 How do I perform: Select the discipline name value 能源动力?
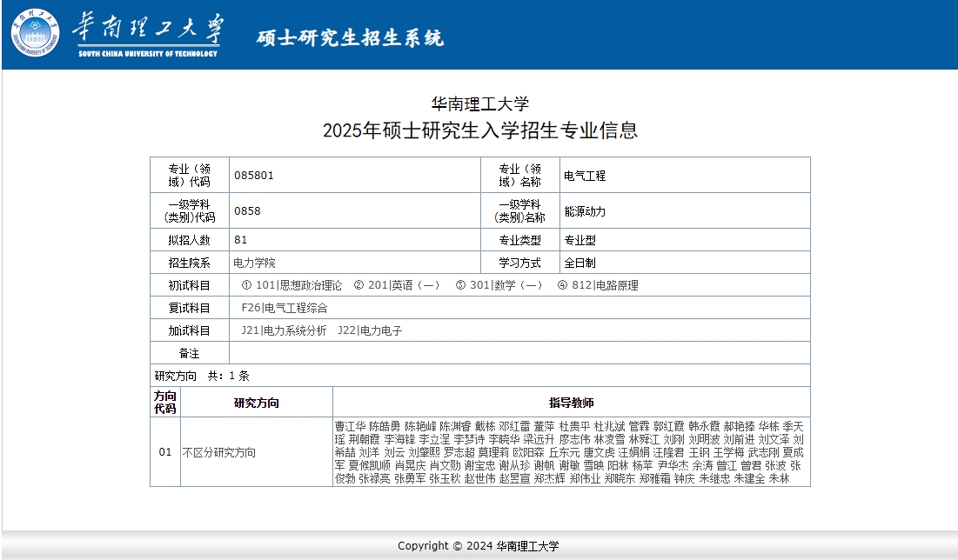click(584, 211)
